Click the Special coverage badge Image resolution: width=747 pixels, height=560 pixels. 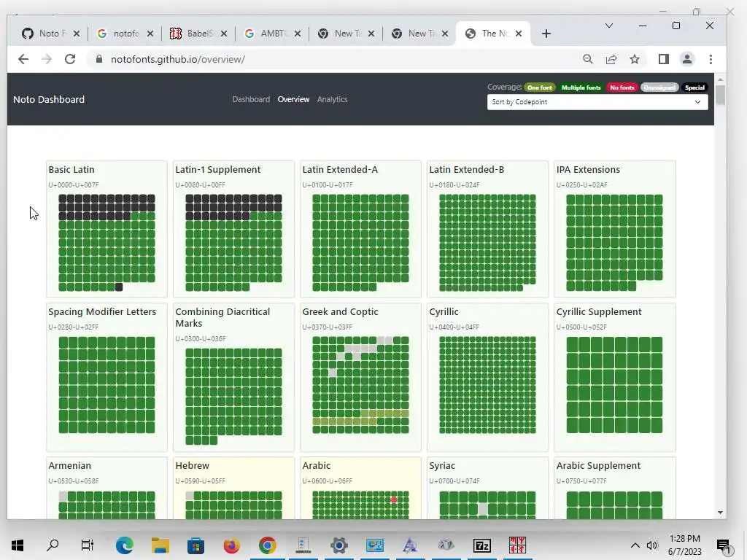click(x=694, y=87)
